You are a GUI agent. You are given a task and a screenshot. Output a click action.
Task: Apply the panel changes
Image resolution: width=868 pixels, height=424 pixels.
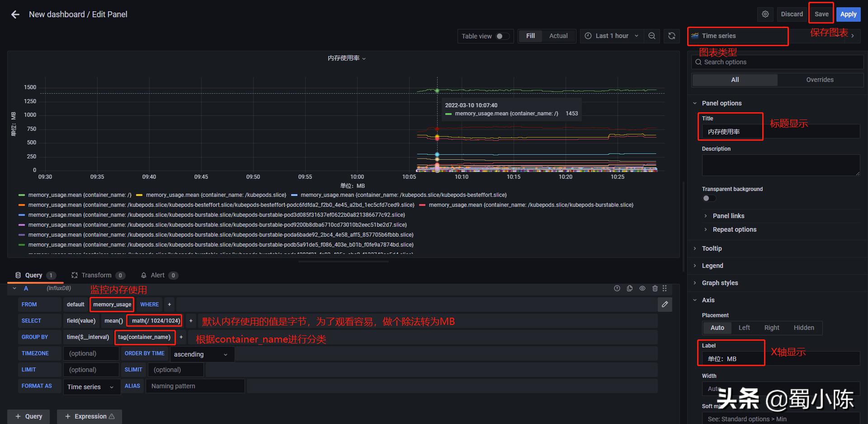(x=848, y=14)
